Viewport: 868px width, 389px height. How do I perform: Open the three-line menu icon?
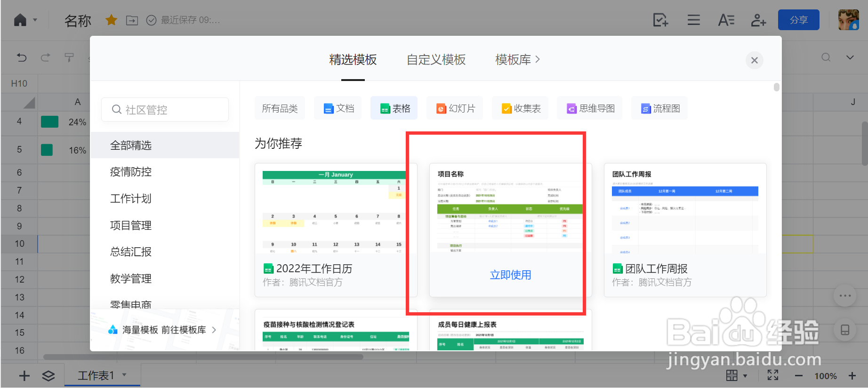(693, 20)
